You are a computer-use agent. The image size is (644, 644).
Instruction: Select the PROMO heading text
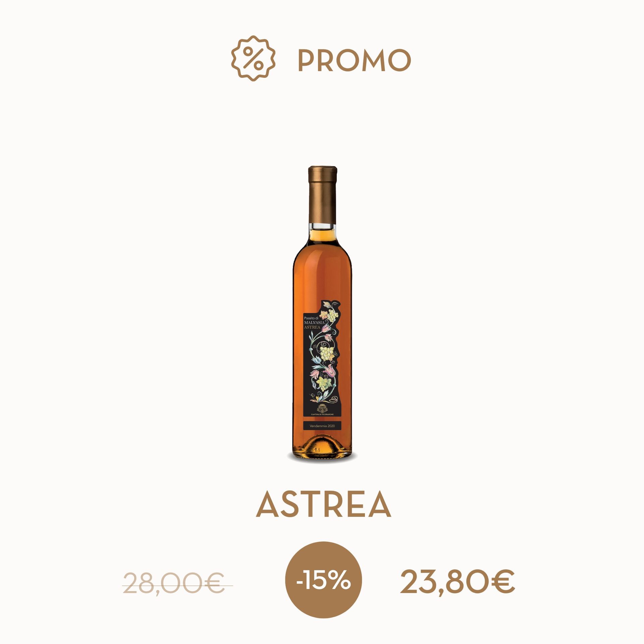(x=355, y=61)
